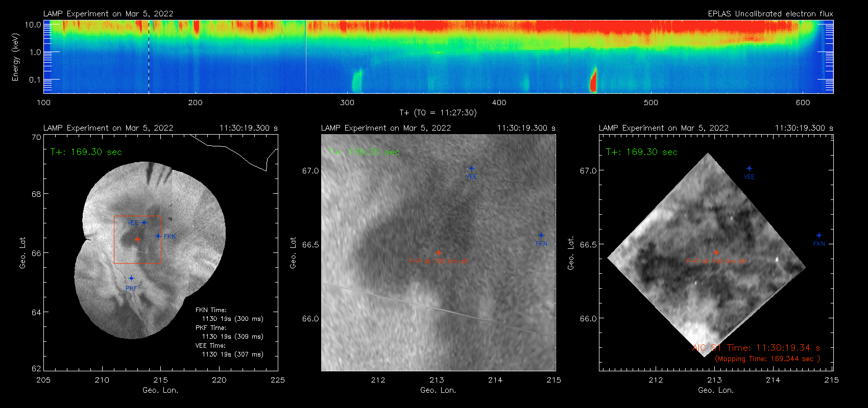Click the 200 tick on the spectrogram time axis
Image resolution: width=868 pixels, height=408 pixels.
coord(196,103)
